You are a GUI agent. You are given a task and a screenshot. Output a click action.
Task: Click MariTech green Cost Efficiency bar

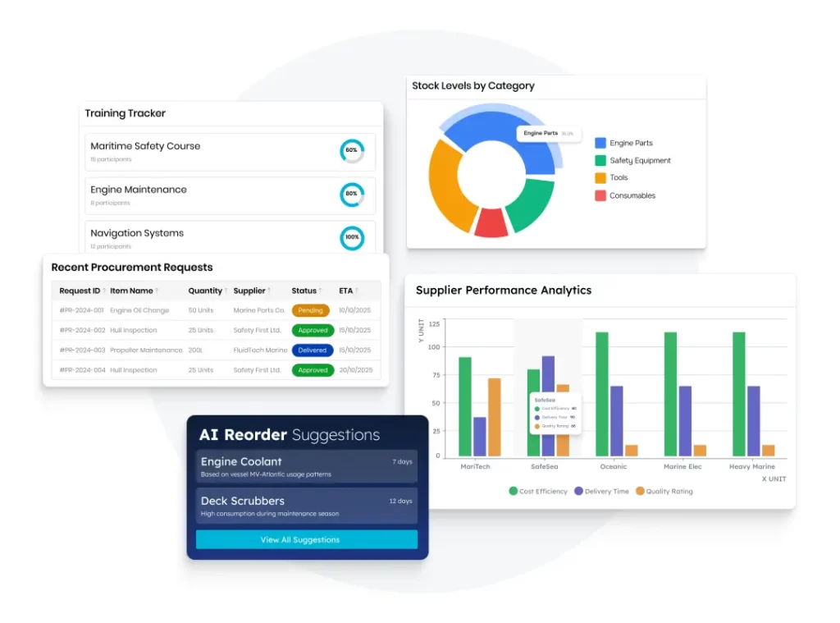tap(465, 407)
